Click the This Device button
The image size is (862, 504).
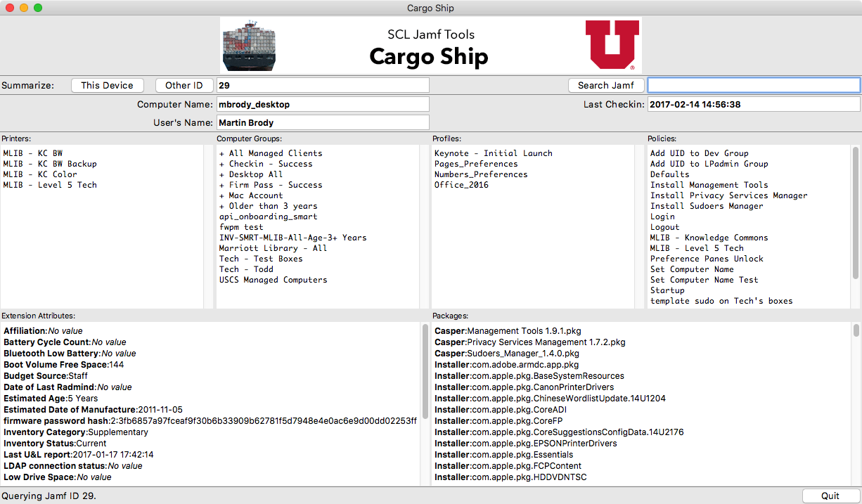(x=107, y=85)
